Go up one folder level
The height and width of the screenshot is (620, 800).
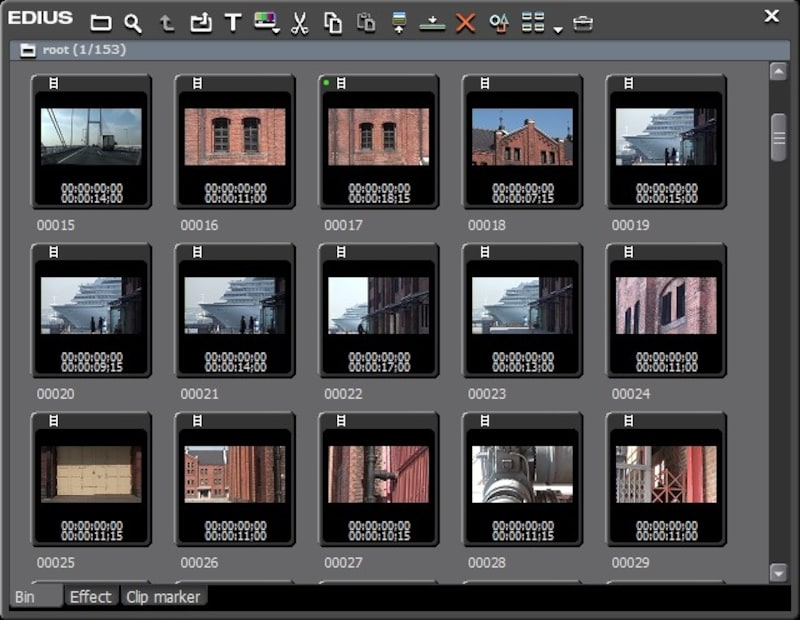167,22
